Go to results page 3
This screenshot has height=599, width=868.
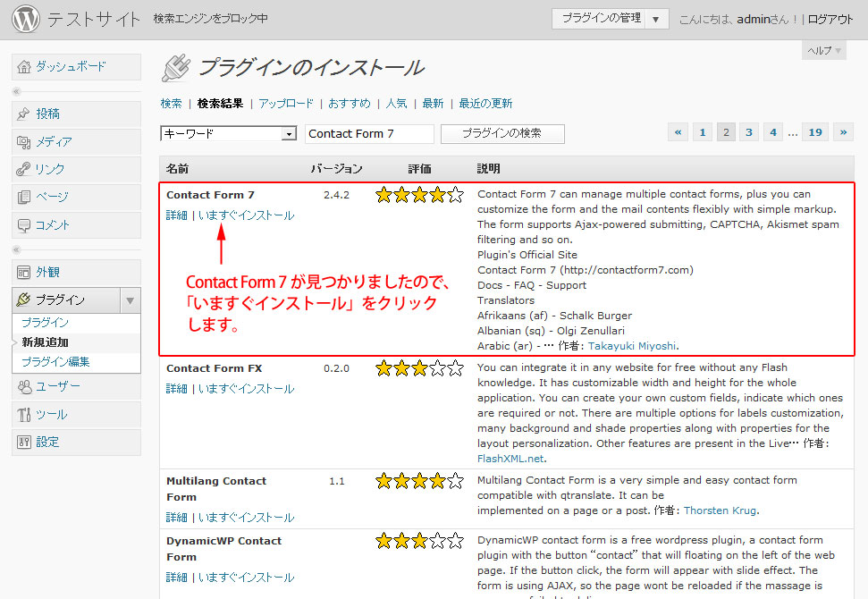tap(749, 132)
